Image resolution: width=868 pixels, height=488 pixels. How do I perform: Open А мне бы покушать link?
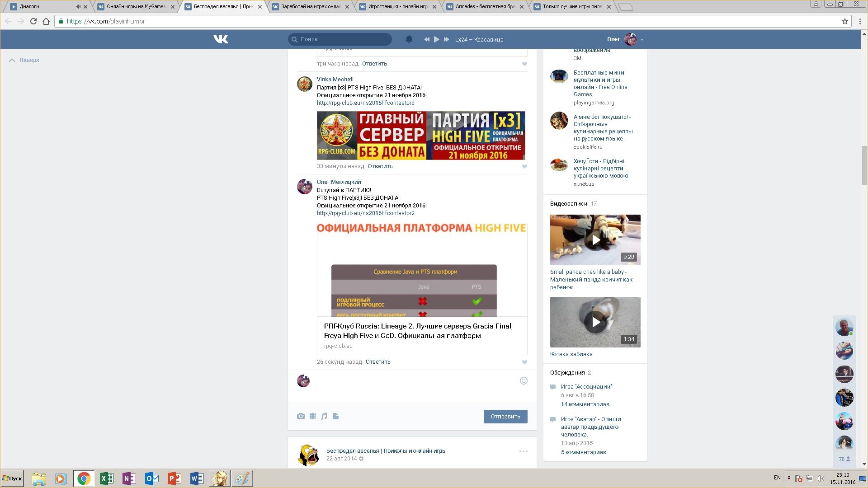click(603, 128)
